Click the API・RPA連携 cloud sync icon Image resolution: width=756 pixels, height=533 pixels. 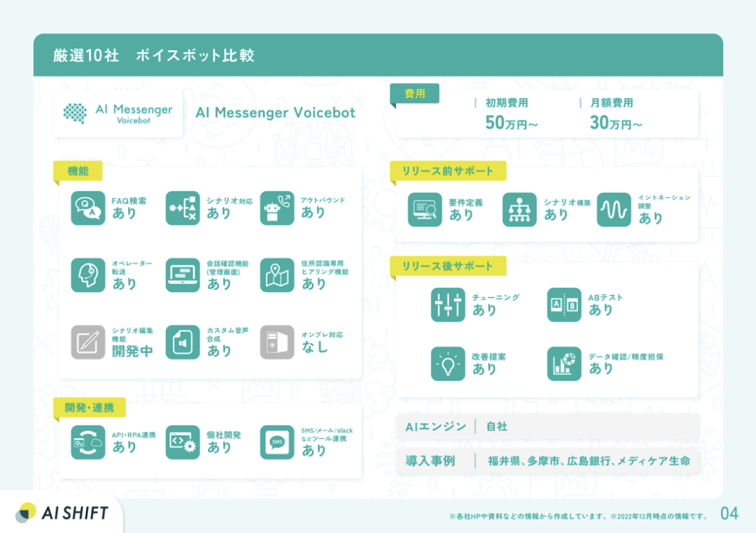tap(88, 442)
